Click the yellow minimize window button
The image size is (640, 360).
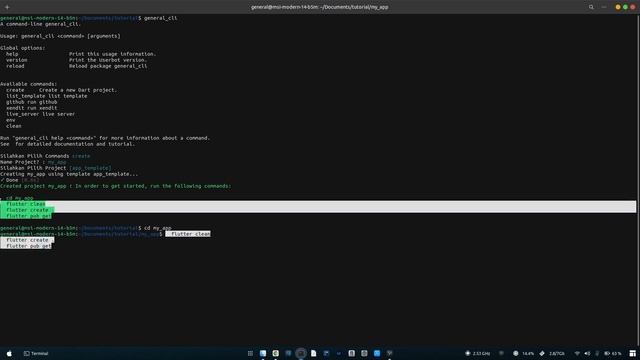coord(618,7)
